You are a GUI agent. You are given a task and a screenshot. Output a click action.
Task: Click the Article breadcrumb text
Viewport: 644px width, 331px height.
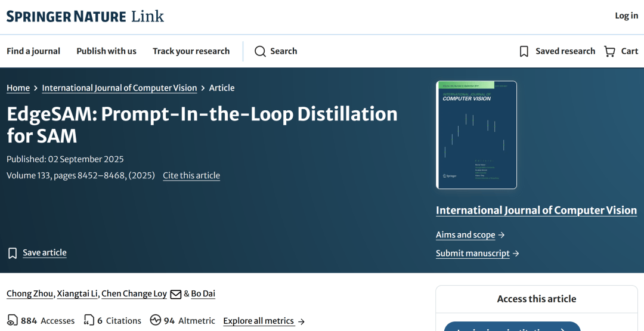point(222,88)
